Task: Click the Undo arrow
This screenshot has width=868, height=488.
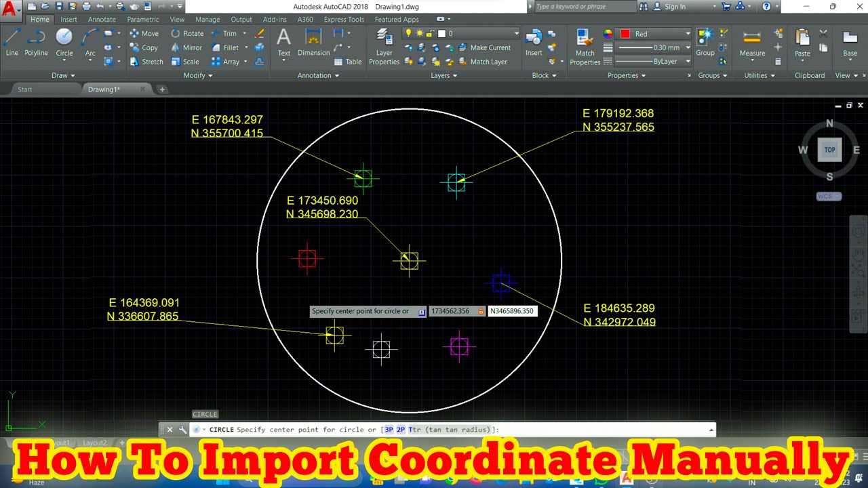Action: coord(100,6)
